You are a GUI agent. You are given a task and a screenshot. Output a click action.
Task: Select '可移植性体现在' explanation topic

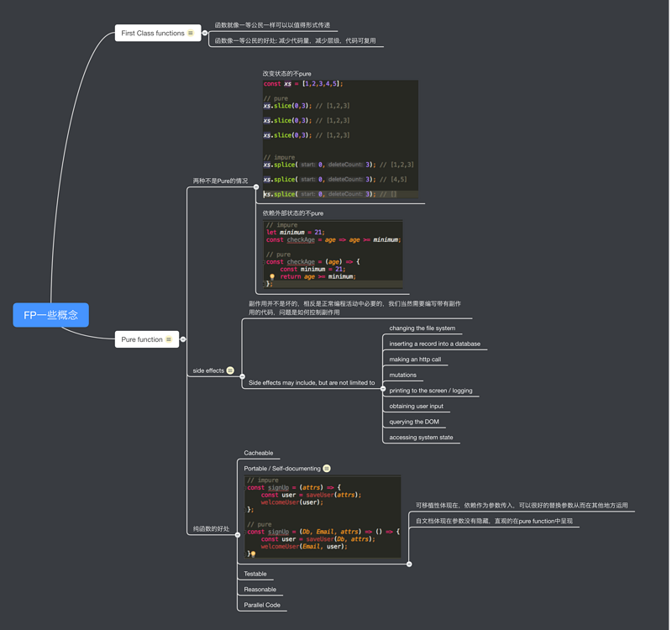point(522,506)
